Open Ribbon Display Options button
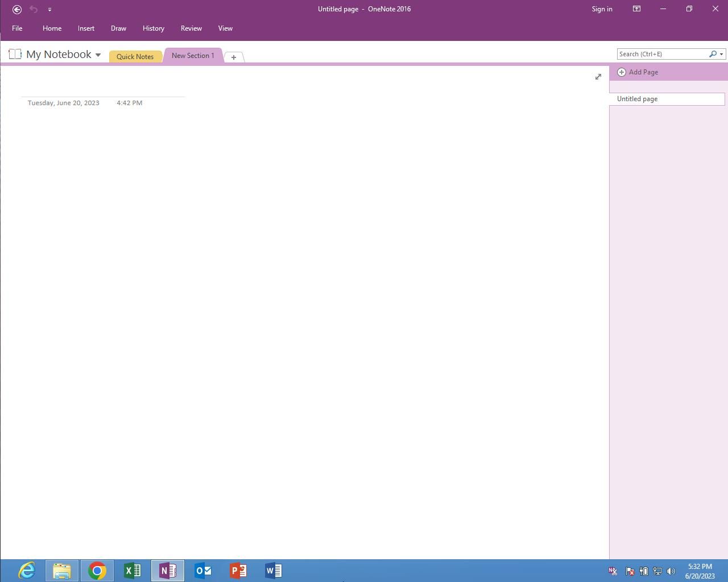 [x=636, y=9]
